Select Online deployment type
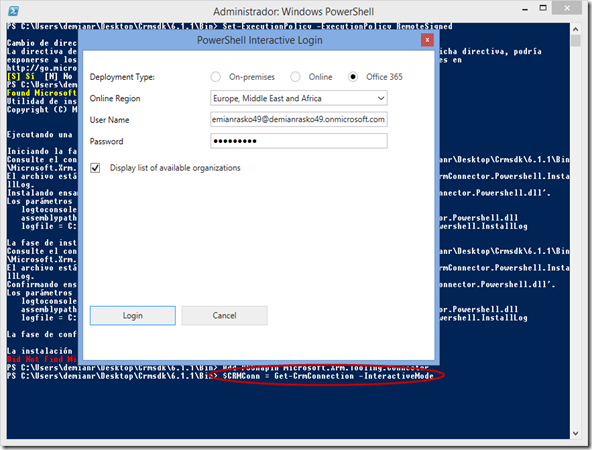Viewport: 592px width, 450px height. (295, 77)
